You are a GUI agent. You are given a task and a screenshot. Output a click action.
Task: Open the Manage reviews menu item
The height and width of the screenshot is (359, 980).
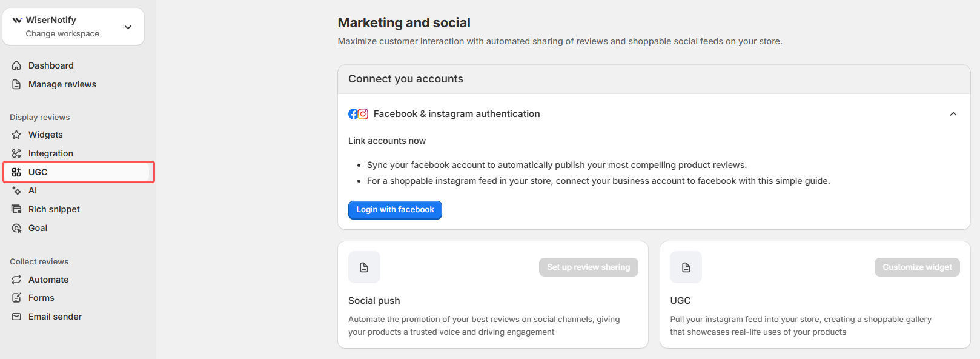[x=62, y=84]
